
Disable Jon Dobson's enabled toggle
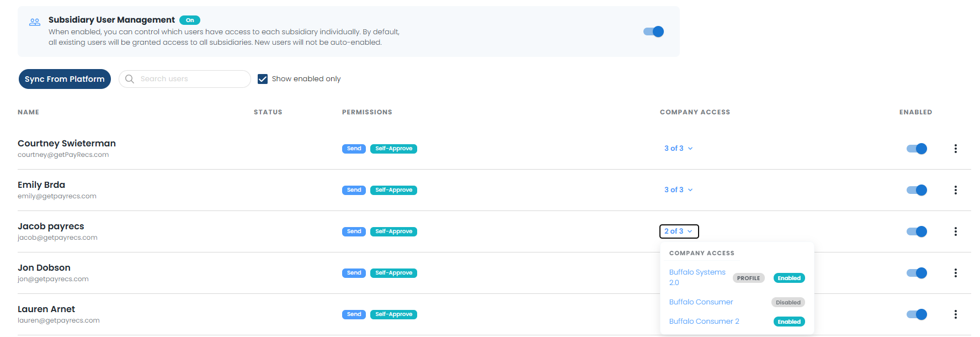[x=917, y=273]
